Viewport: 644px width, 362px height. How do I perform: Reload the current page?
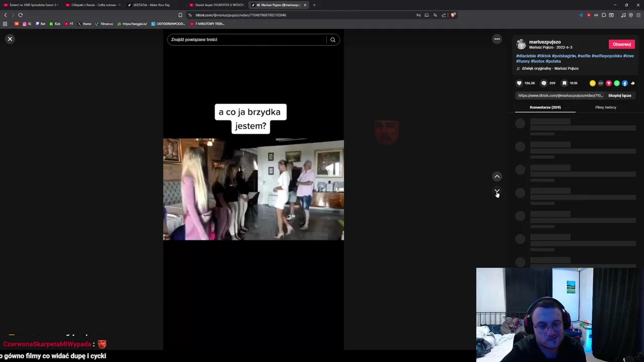pos(21,15)
